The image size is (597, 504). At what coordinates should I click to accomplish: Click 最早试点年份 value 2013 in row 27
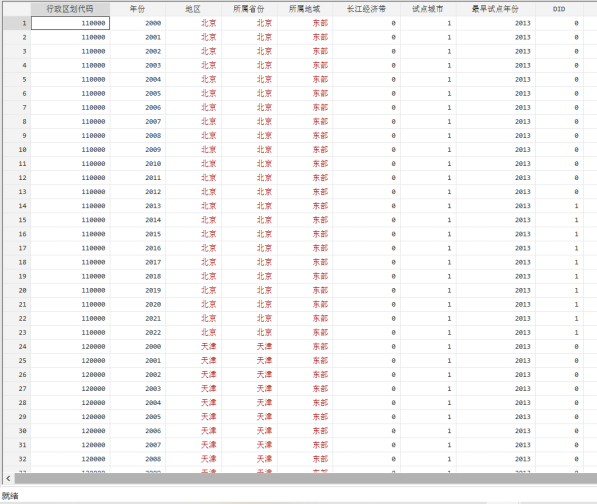(496, 389)
